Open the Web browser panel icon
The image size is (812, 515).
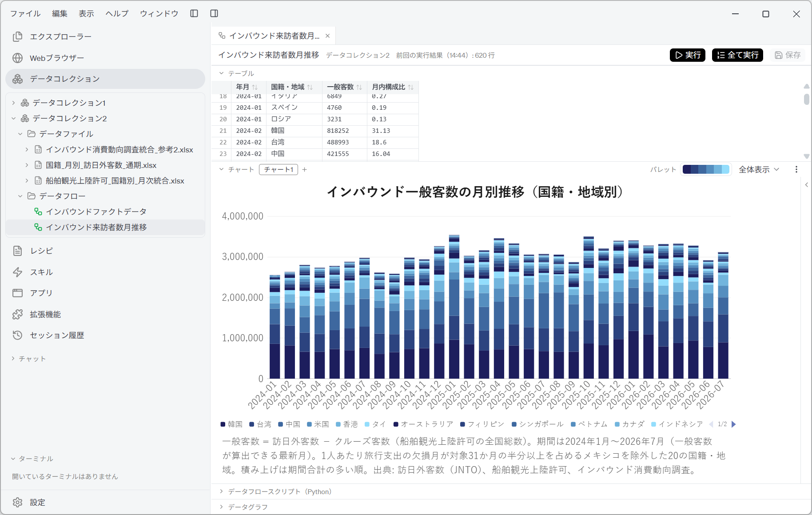pyautogui.click(x=17, y=58)
